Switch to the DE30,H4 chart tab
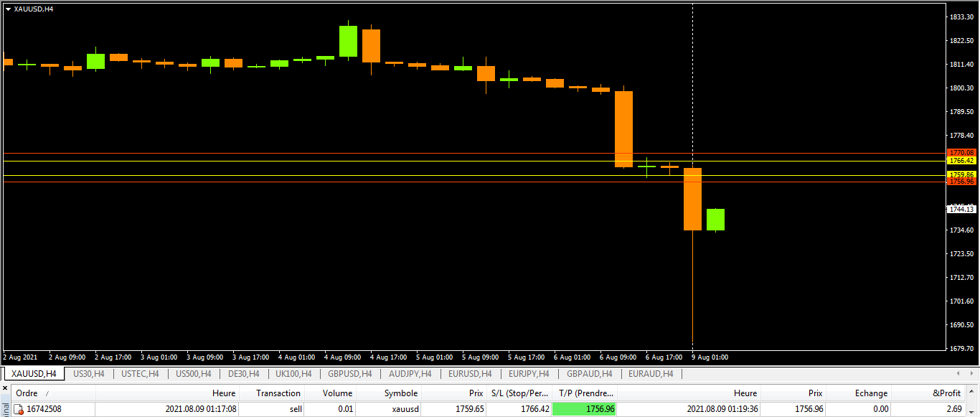This screenshot has height=417, width=980. click(x=243, y=374)
